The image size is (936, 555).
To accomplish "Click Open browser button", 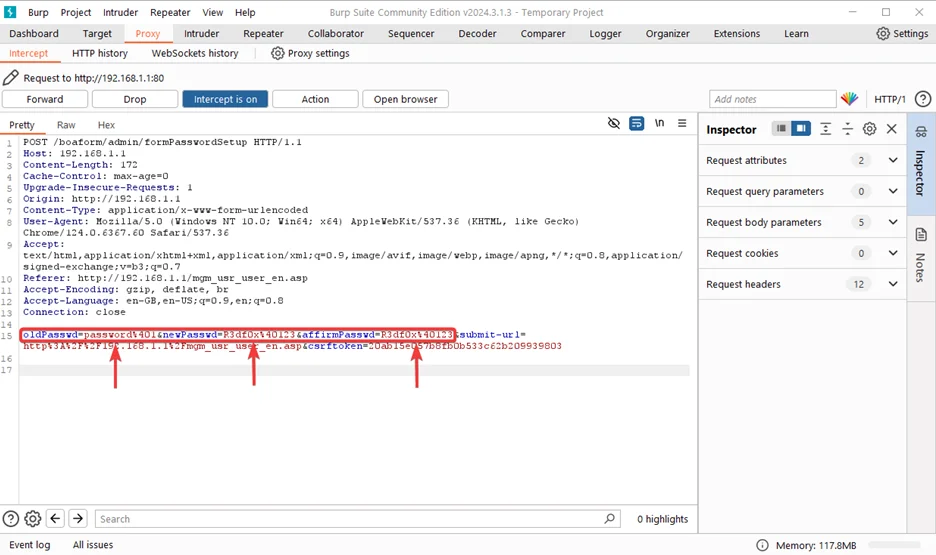I will (405, 99).
